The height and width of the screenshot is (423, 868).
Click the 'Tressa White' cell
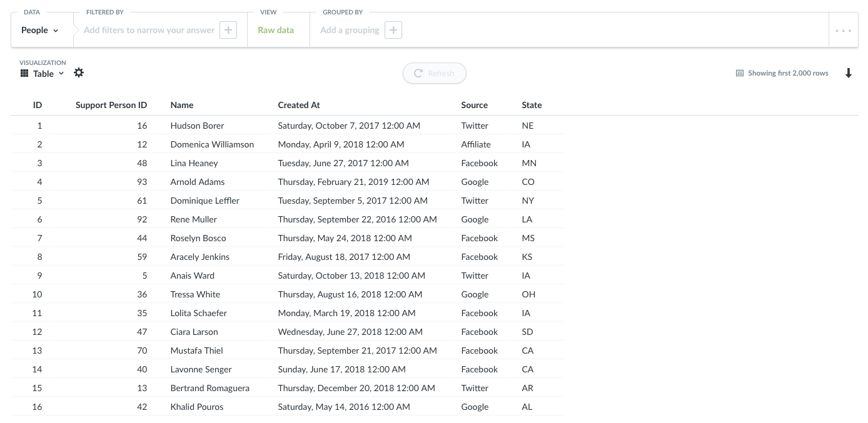click(x=195, y=294)
